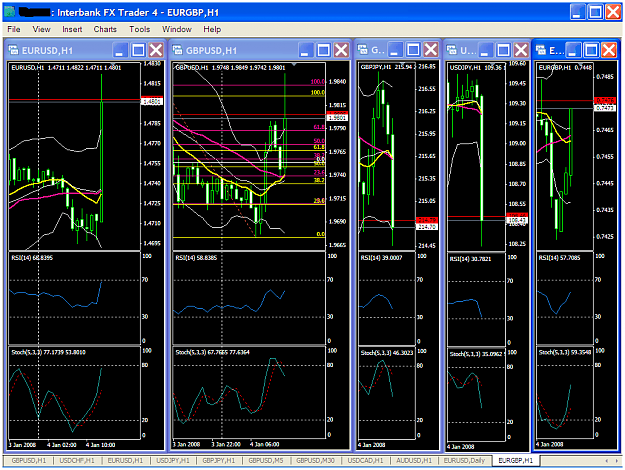Viewport: 625px width, 470px height.
Task: Close the GBPUSD,H1 chart window
Action: pyautogui.click(x=342, y=50)
